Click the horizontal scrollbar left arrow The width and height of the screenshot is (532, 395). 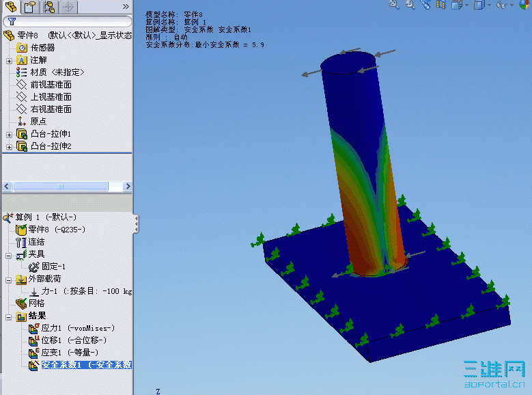coord(7,186)
